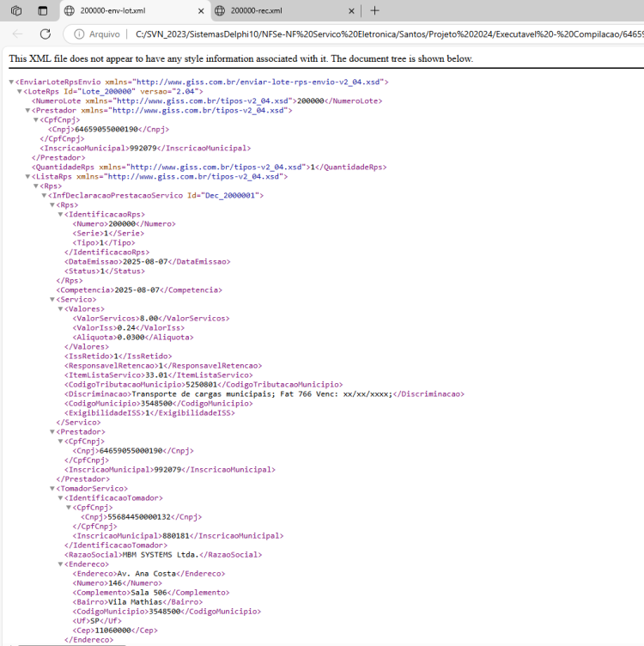Click the ItemListaServico value 33.01
The height and width of the screenshot is (646, 644).
click(x=156, y=375)
